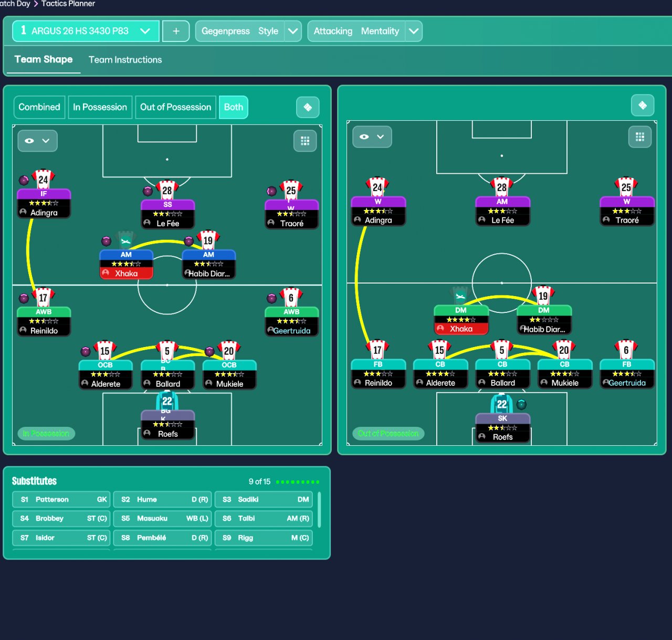Select Xhaka's AM card on the left pitch

127,264
